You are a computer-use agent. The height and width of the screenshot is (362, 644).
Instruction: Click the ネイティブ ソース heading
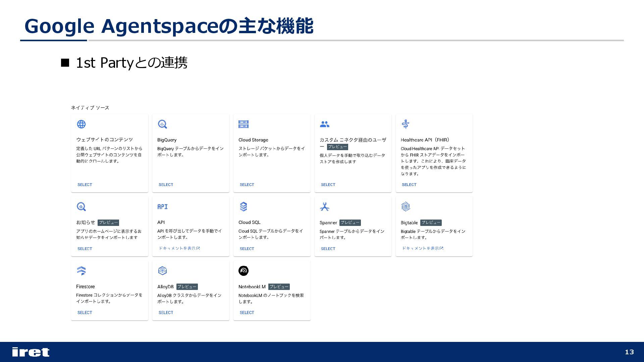[90, 108]
